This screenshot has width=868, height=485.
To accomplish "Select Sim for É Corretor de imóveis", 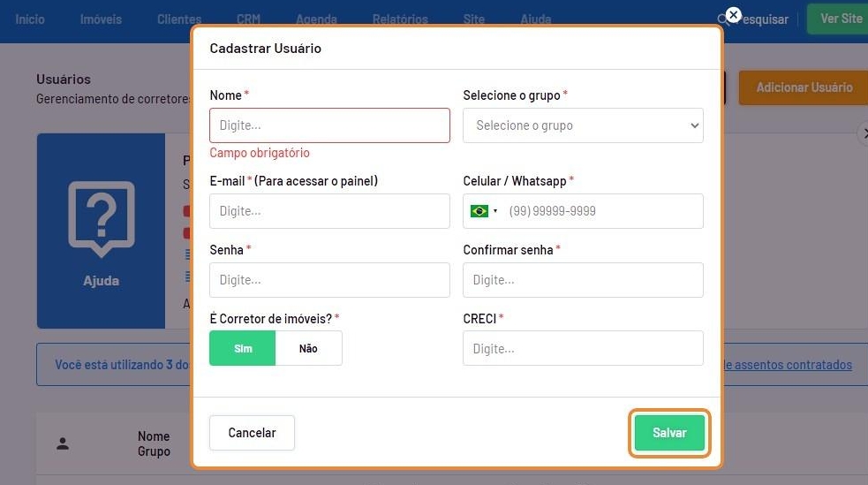I will pos(243,348).
